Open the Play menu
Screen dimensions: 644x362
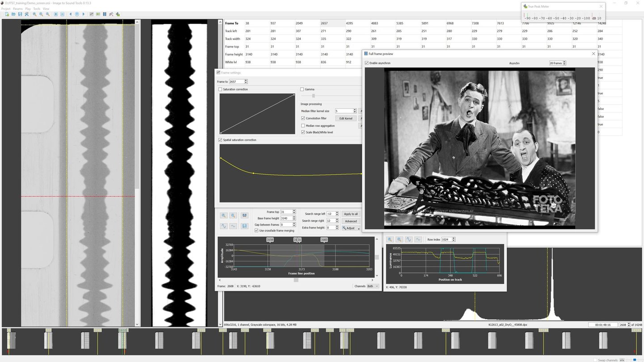28,8
